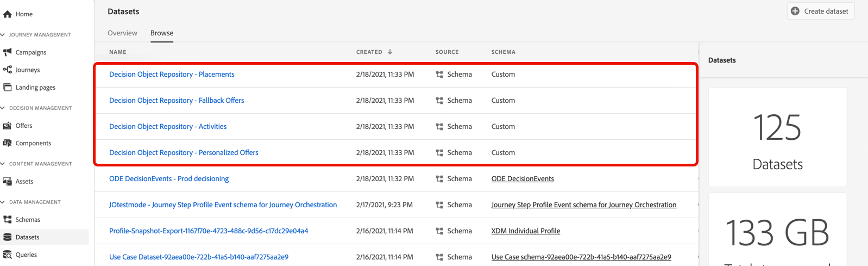This screenshot has height=266, width=868.
Task: Open the ODE DecisionEvents schema link
Action: click(x=523, y=179)
